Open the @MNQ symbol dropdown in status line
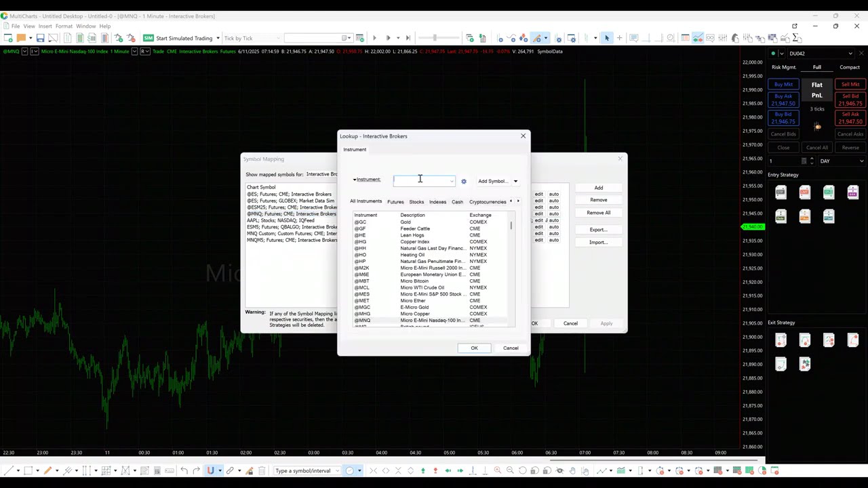Screen dimensions: 868x488 click(25, 52)
